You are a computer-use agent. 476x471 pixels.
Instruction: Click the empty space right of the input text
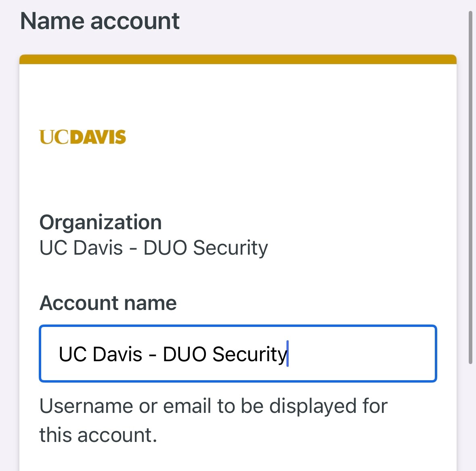pos(363,354)
